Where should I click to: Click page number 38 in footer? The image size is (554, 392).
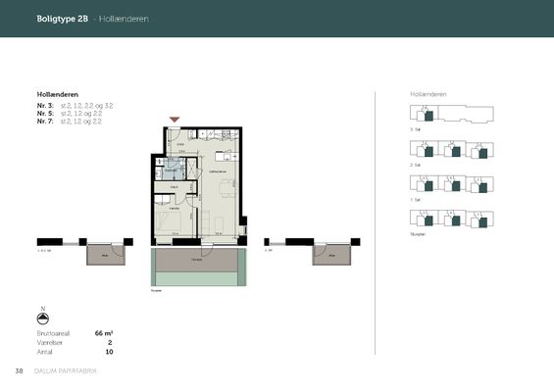(19, 370)
